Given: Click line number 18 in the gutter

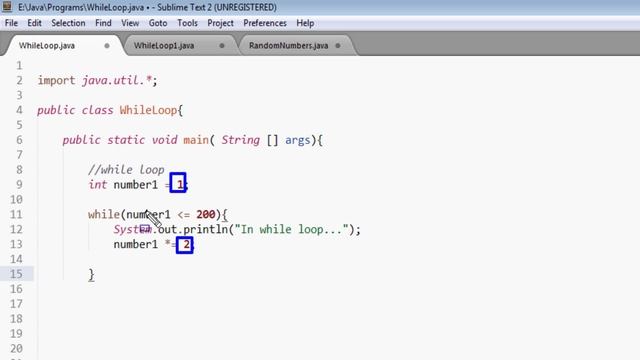Looking at the screenshot, I should pos(16,319).
